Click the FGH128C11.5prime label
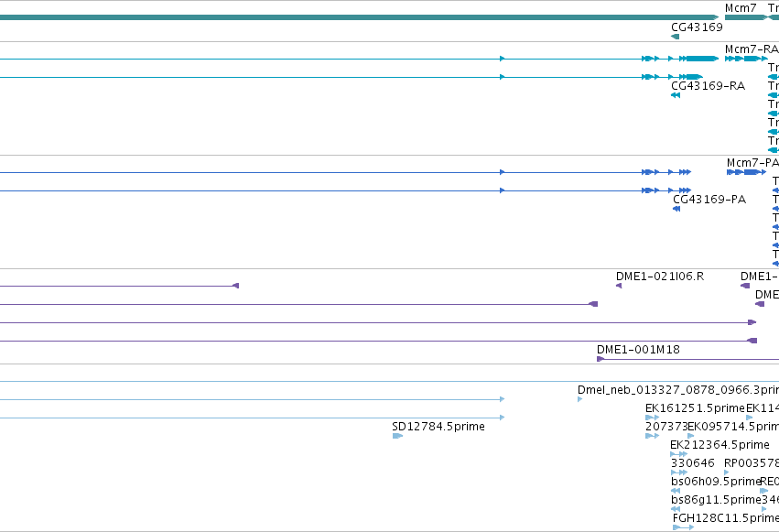 [x=725, y=518]
